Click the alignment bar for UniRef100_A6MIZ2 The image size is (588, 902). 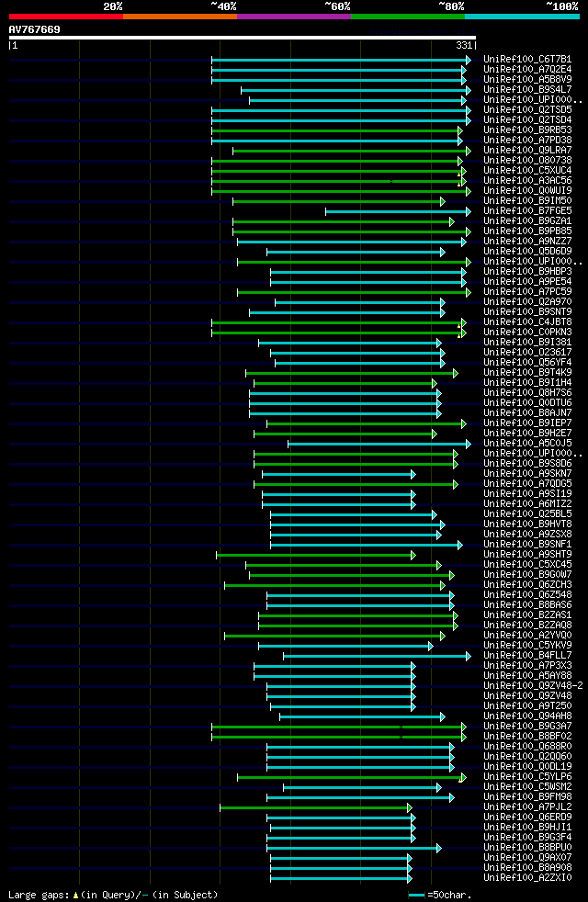click(x=339, y=505)
